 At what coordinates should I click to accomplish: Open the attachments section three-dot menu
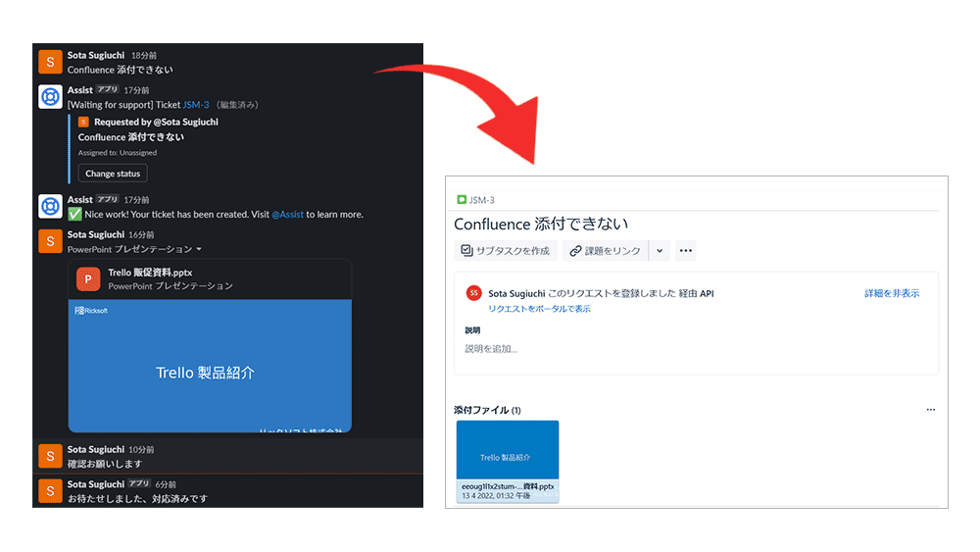point(931,410)
